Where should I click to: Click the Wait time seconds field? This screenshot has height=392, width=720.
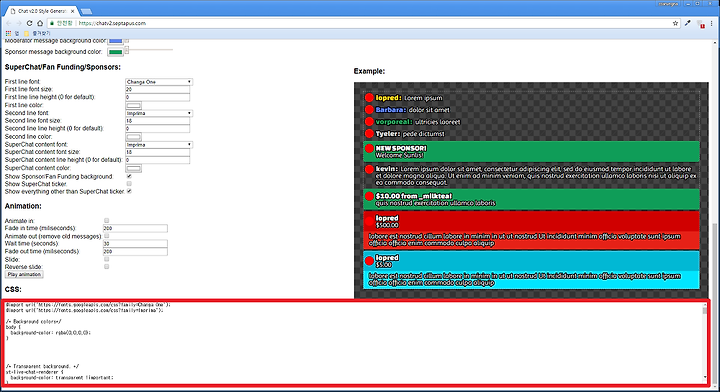point(135,244)
